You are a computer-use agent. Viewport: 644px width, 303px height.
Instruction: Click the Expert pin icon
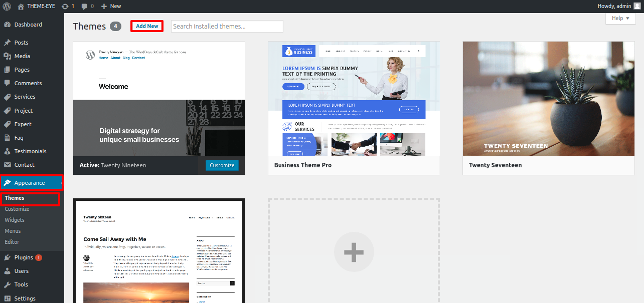[x=7, y=124]
